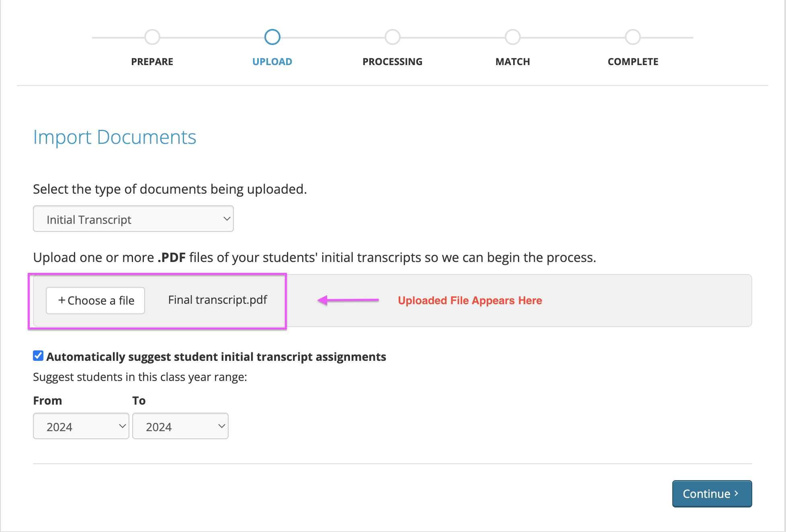Click the Import Documents heading
The image size is (786, 532).
[x=115, y=137]
